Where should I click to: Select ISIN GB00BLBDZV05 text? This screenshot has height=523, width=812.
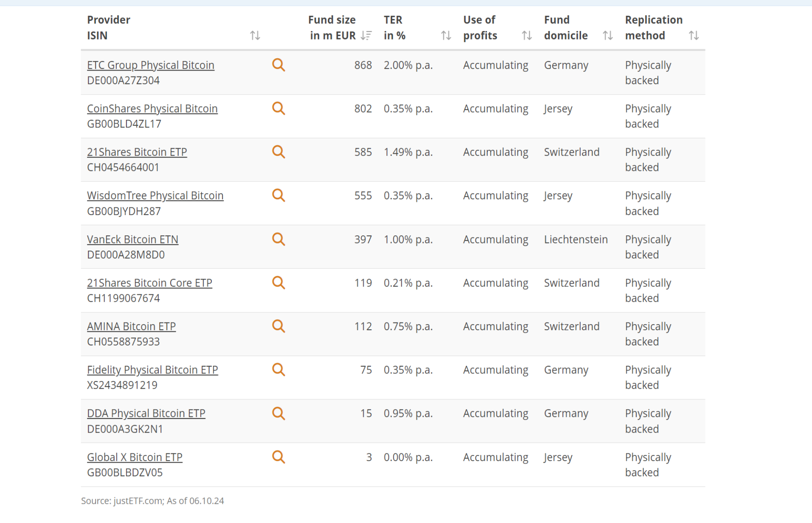[x=125, y=472]
